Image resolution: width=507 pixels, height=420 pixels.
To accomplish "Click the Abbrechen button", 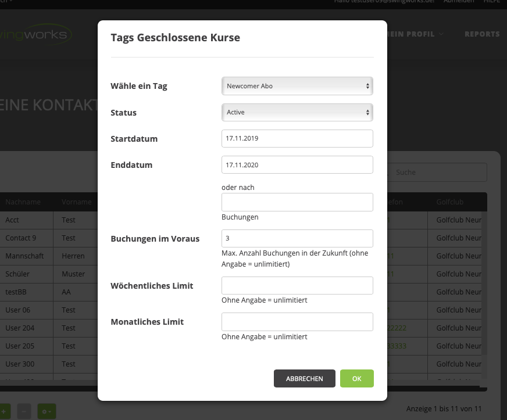I will point(304,378).
